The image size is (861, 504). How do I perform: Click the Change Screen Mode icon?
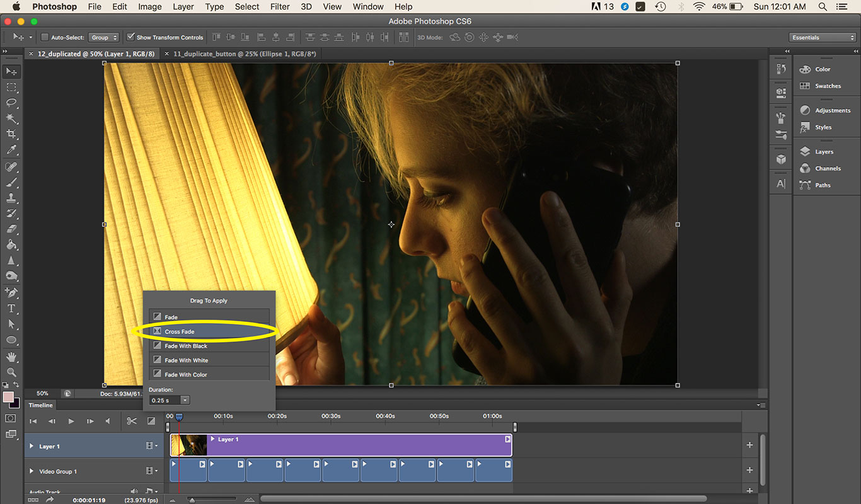[x=11, y=434]
